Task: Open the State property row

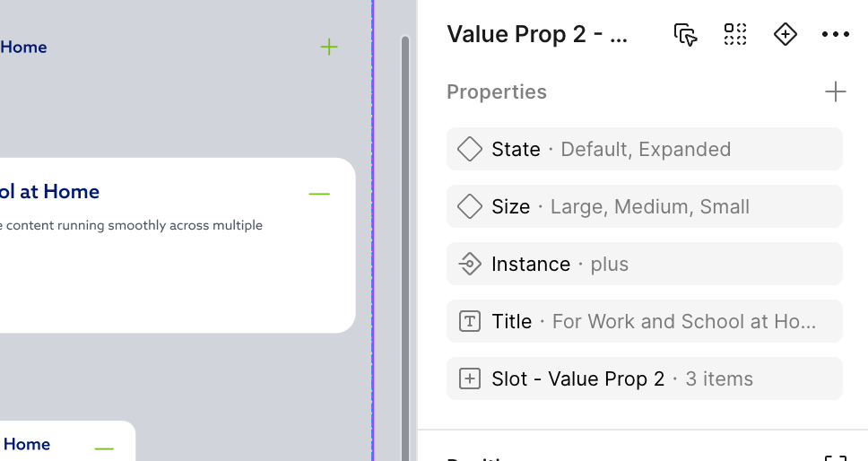Action: point(645,150)
